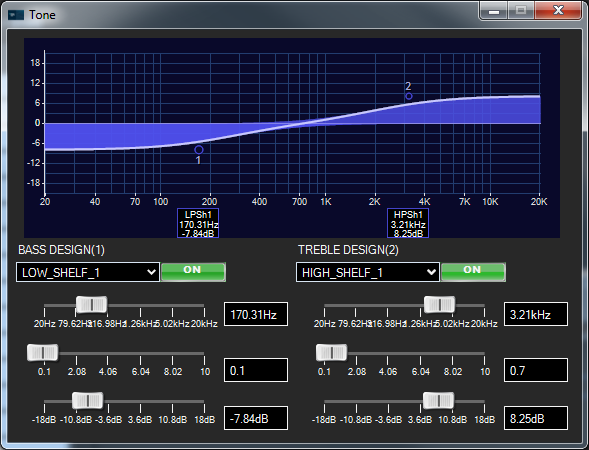
Task: Click the bass frequency slider thumb
Action: 92,305
